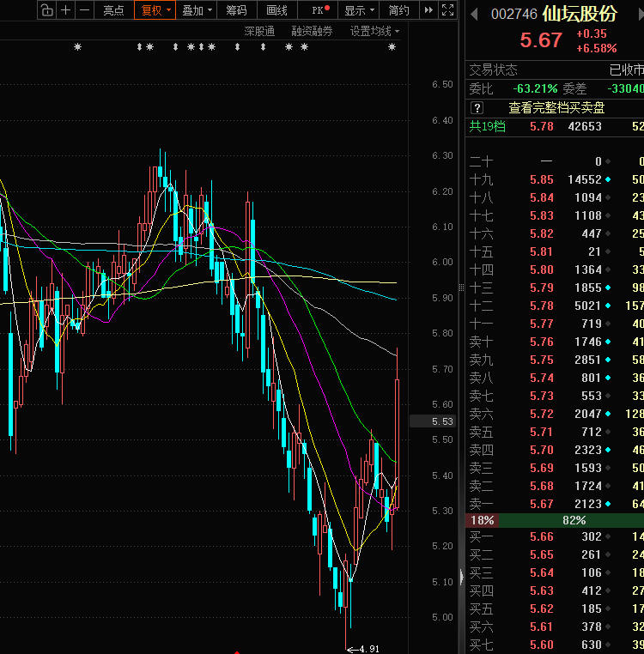The height and width of the screenshot is (654, 644).
Task: Click the cyan diamond in 卖十 row
Action: pyautogui.click(x=608, y=342)
